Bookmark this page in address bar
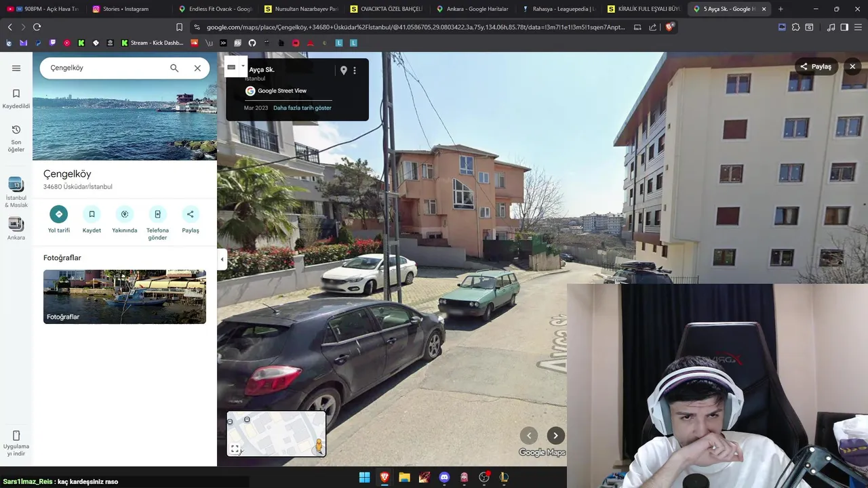This screenshot has width=868, height=488. 179,27
